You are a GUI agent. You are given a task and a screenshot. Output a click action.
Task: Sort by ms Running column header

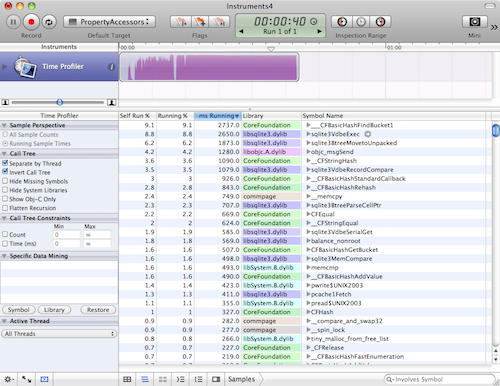click(218, 116)
